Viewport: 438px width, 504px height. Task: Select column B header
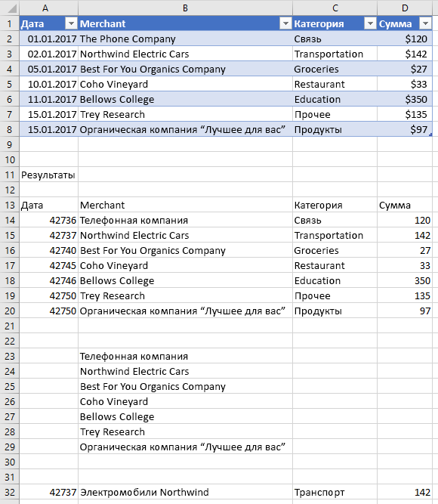[x=185, y=8]
